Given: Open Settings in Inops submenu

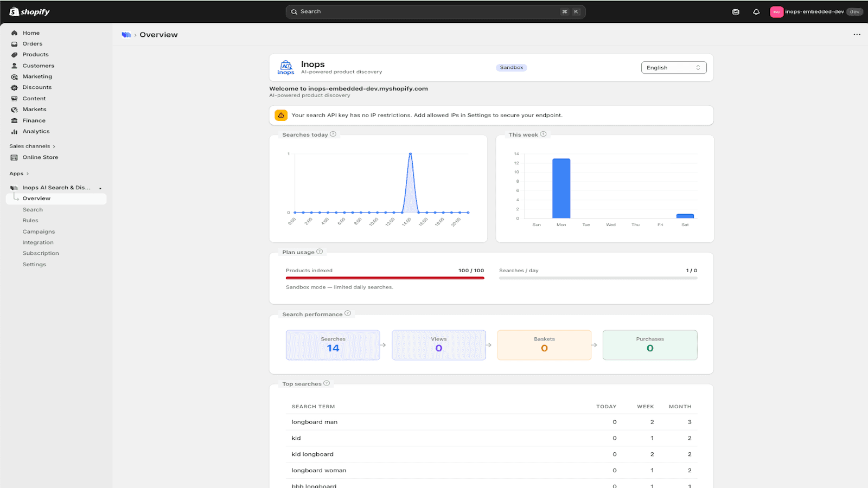Looking at the screenshot, I should tap(34, 265).
